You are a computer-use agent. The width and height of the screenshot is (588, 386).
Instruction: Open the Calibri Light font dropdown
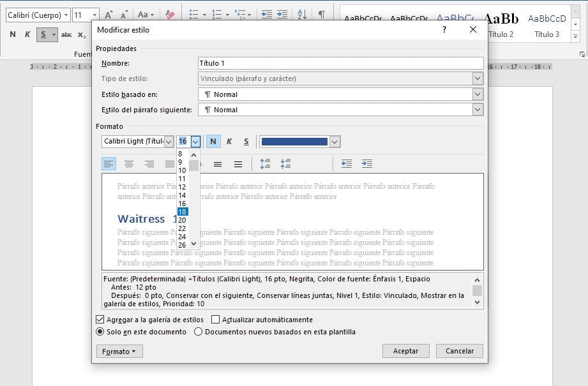click(x=167, y=141)
